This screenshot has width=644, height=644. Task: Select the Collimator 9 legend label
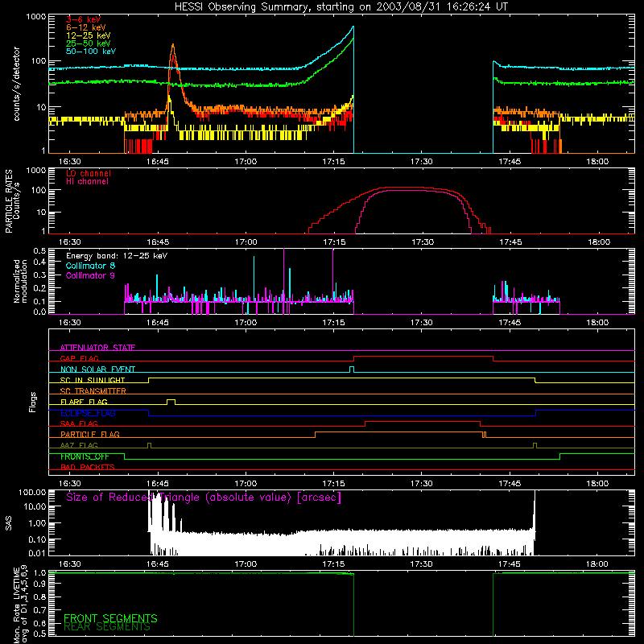pos(90,275)
